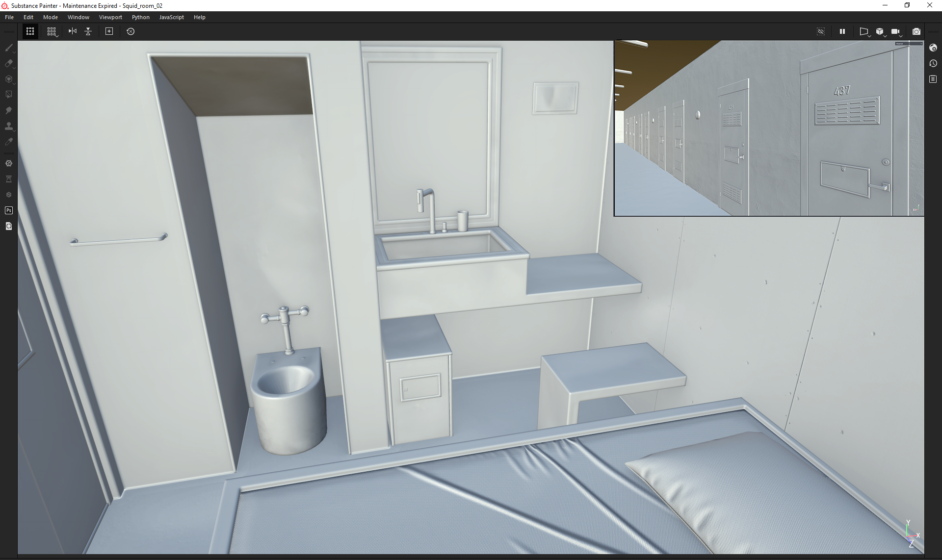Screen dimensions: 942x560
Task: Select the Eraser tool
Action: point(9,63)
